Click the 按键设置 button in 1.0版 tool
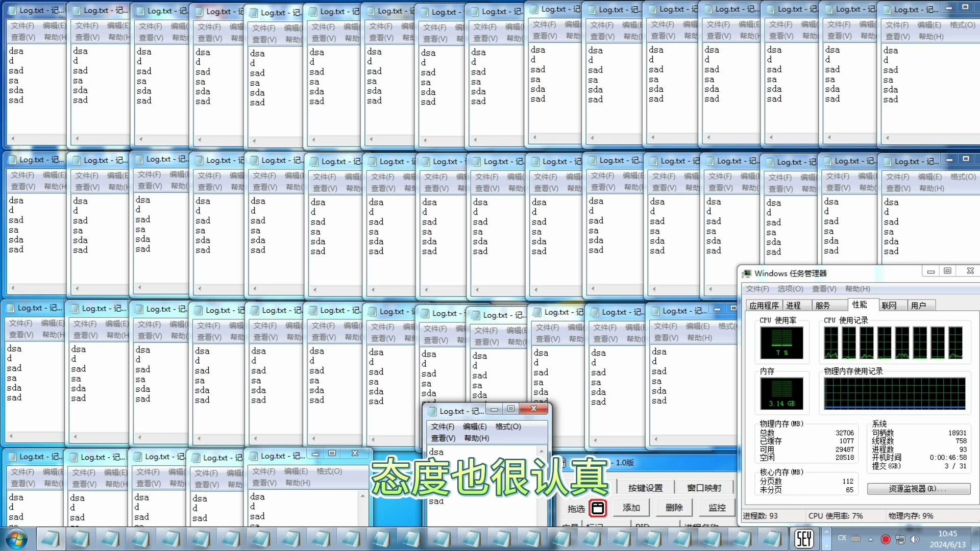This screenshot has width=980, height=551. [x=645, y=488]
